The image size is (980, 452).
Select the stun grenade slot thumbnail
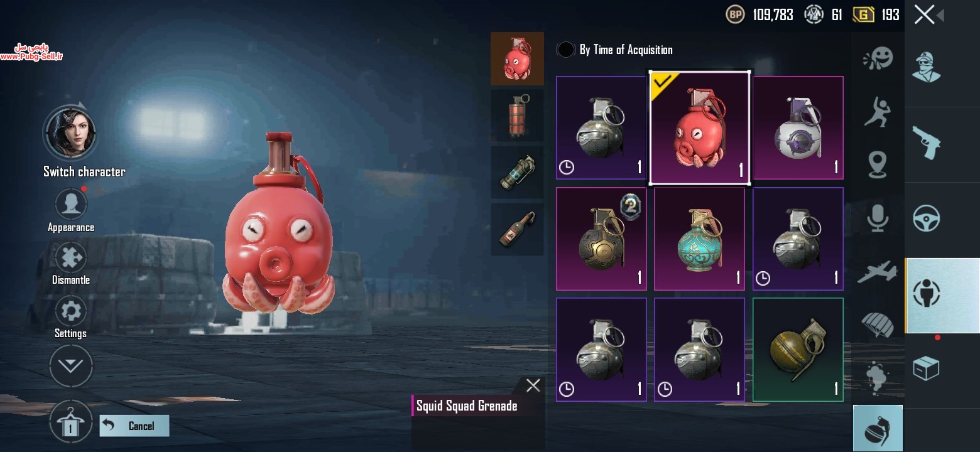[517, 172]
